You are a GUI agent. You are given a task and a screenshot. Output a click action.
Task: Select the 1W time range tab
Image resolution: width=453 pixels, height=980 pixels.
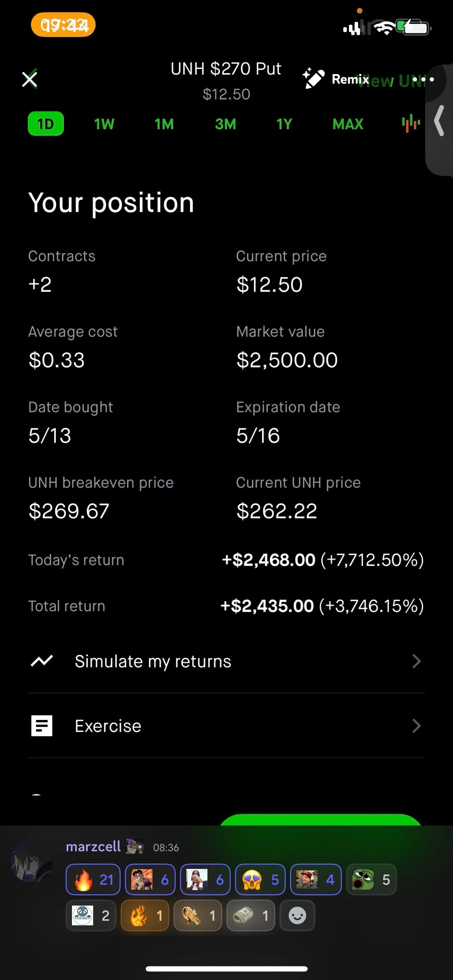[104, 124]
